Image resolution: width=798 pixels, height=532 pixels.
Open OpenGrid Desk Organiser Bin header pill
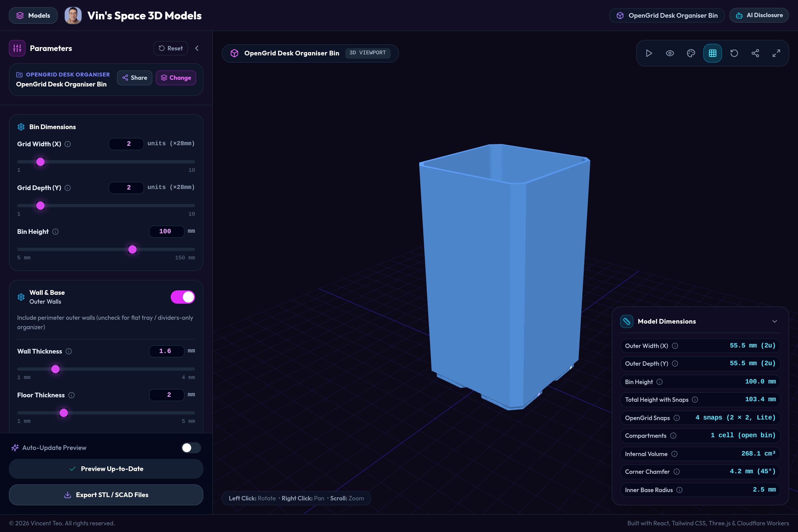pos(667,15)
